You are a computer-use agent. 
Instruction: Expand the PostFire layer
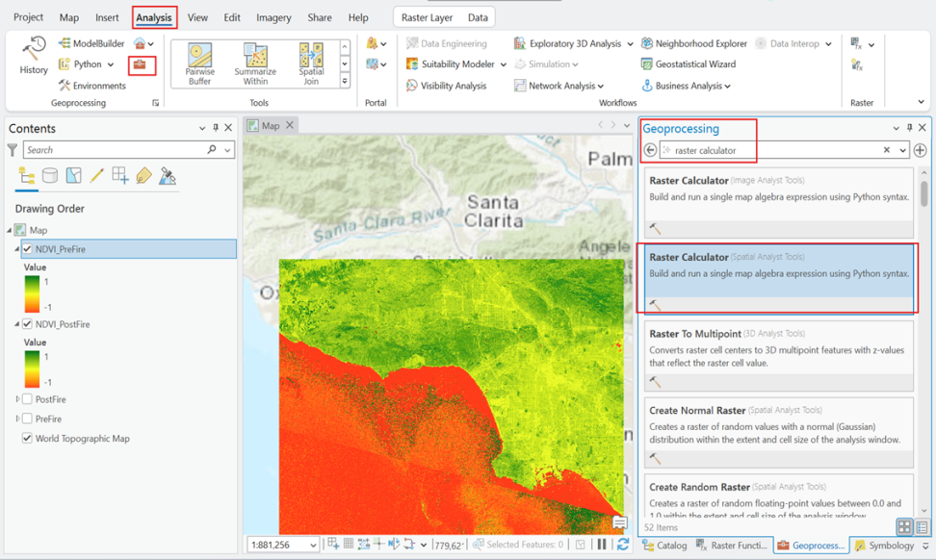coord(17,399)
